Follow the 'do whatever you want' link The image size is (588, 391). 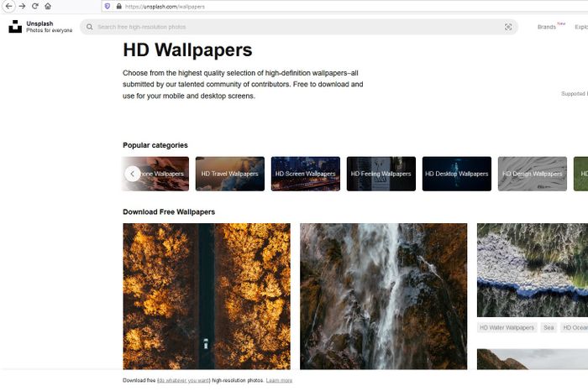pyautogui.click(x=183, y=381)
